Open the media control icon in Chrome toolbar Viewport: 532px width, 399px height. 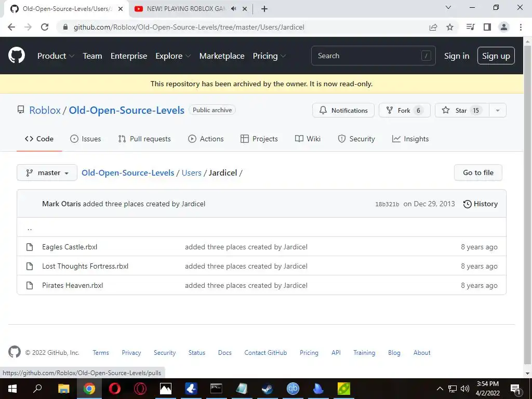point(470,27)
